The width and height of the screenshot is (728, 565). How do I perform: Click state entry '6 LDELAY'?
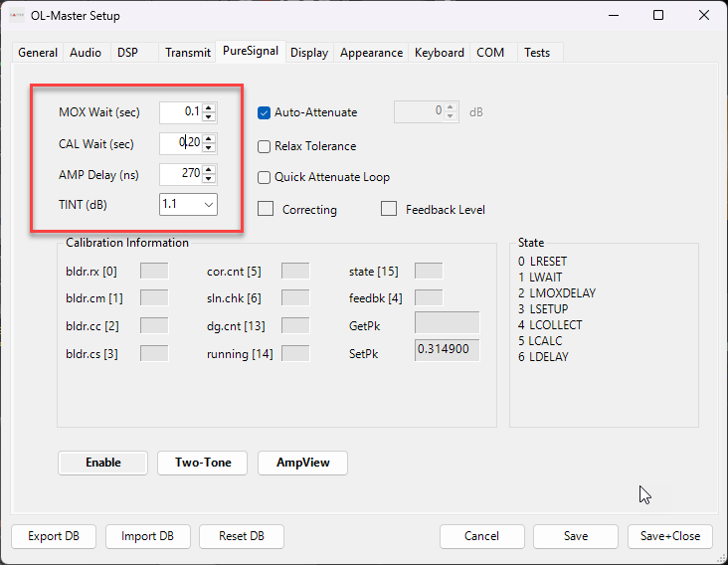click(543, 356)
